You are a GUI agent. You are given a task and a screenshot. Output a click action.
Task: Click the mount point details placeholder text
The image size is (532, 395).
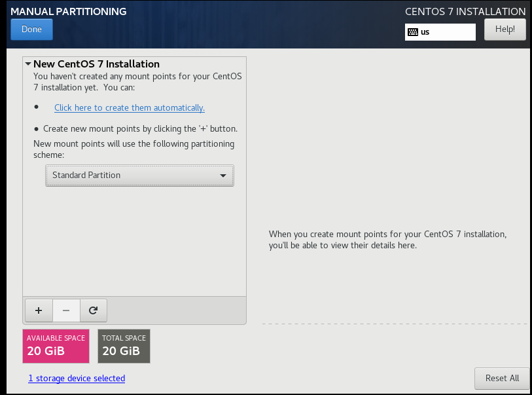tap(387, 240)
